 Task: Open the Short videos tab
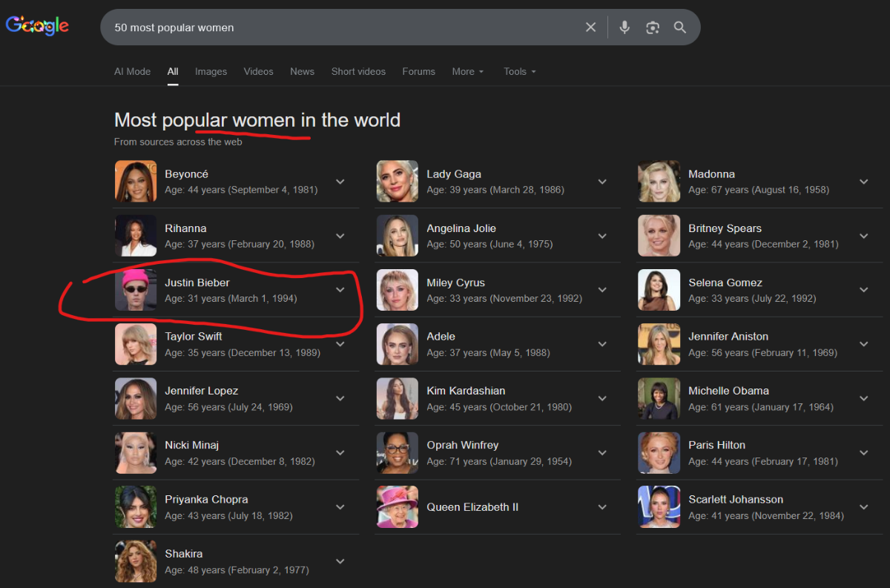(x=358, y=72)
